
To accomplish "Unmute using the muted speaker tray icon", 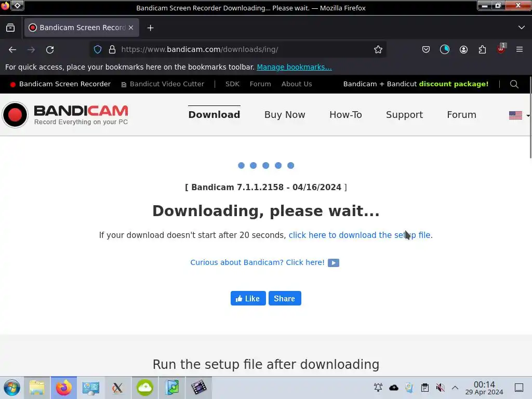I will click(440, 388).
